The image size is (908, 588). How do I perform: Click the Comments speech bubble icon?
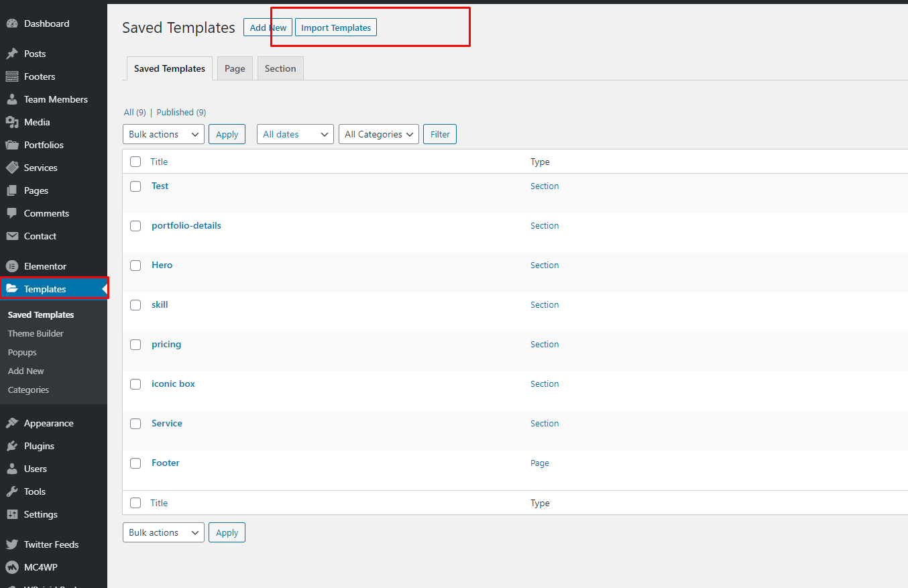coord(12,213)
